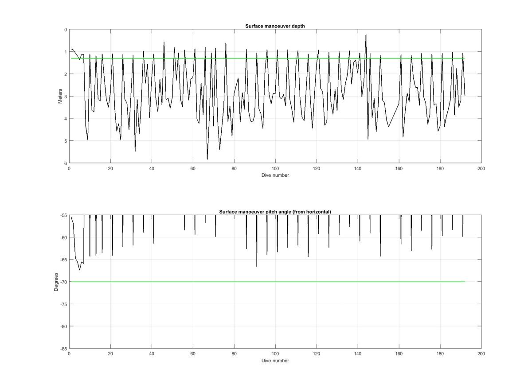
Task: Select the 'Degrees' y-axis label
Action: click(56, 282)
